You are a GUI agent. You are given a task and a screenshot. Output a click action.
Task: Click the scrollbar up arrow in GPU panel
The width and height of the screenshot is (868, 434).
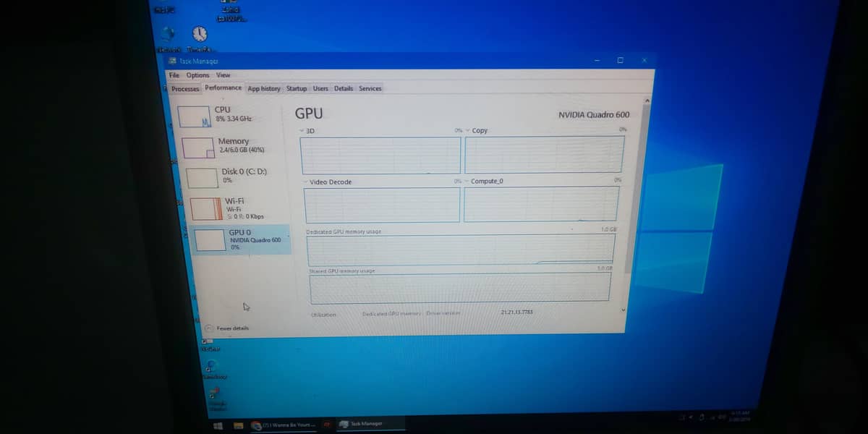click(647, 100)
